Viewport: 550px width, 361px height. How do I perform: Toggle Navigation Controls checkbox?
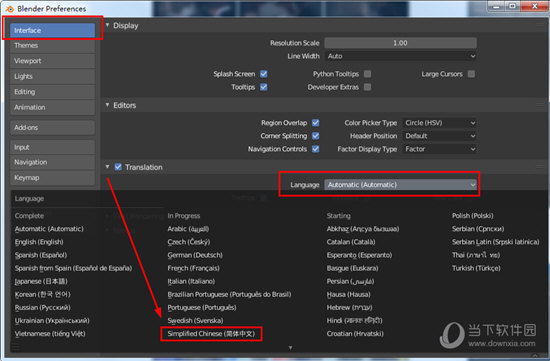point(316,149)
